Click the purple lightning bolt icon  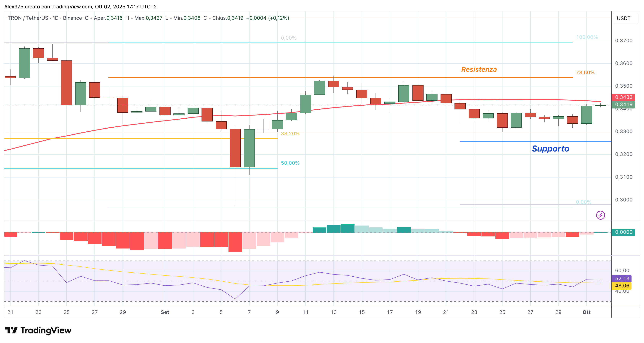point(600,215)
